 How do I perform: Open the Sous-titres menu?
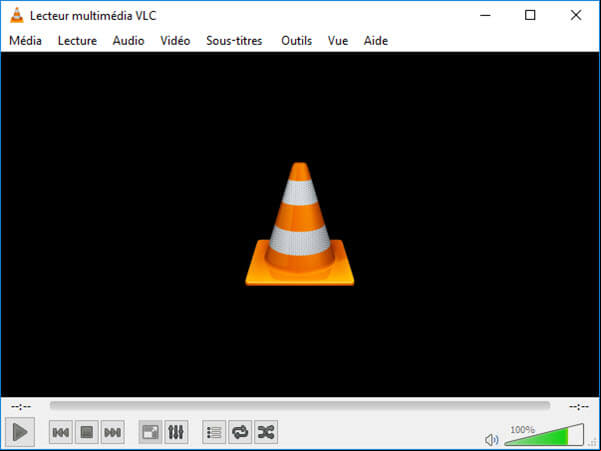point(234,41)
